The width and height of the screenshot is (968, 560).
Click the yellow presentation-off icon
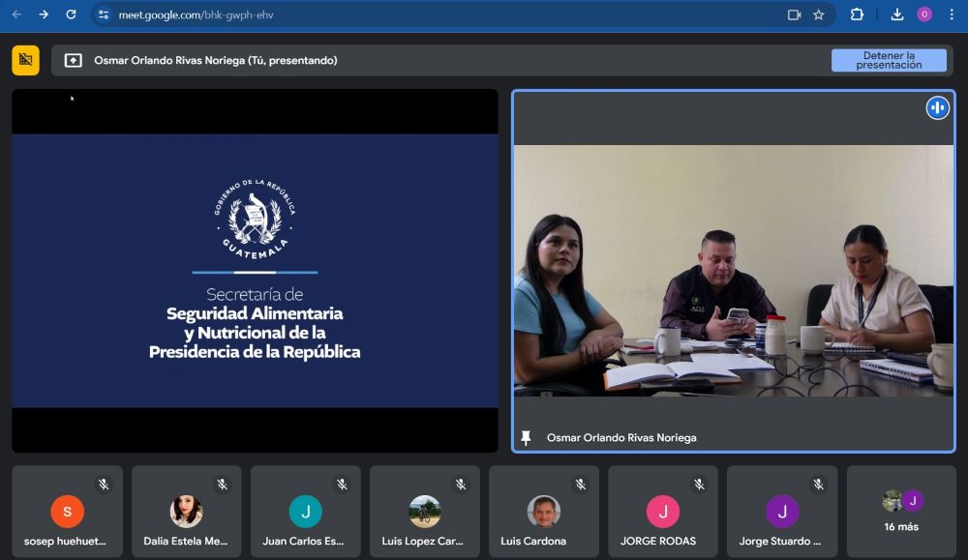point(25,60)
